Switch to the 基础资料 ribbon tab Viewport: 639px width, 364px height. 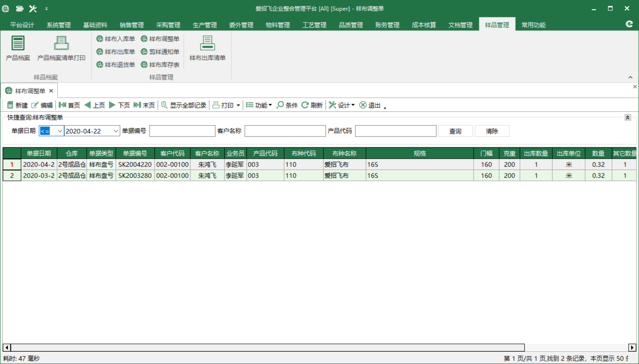click(95, 25)
